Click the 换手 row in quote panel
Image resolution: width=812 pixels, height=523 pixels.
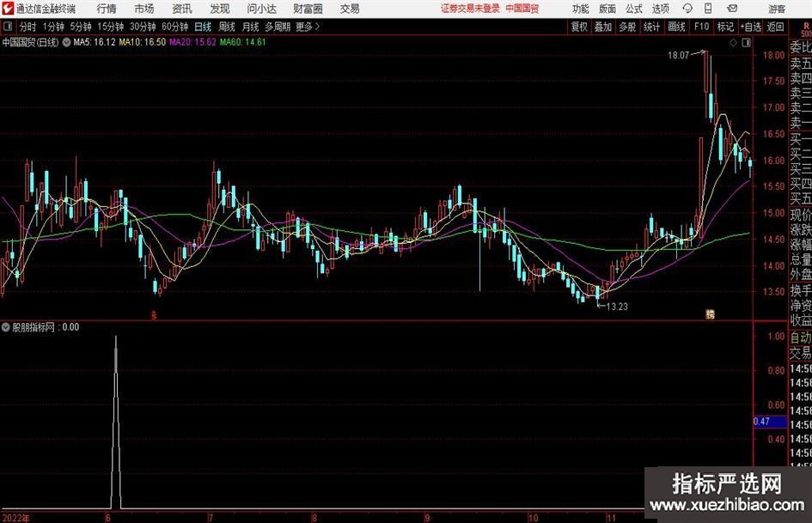point(800,290)
